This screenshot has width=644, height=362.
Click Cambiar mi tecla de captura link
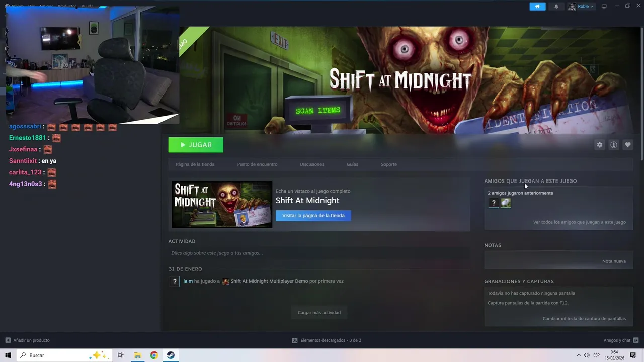584,318
